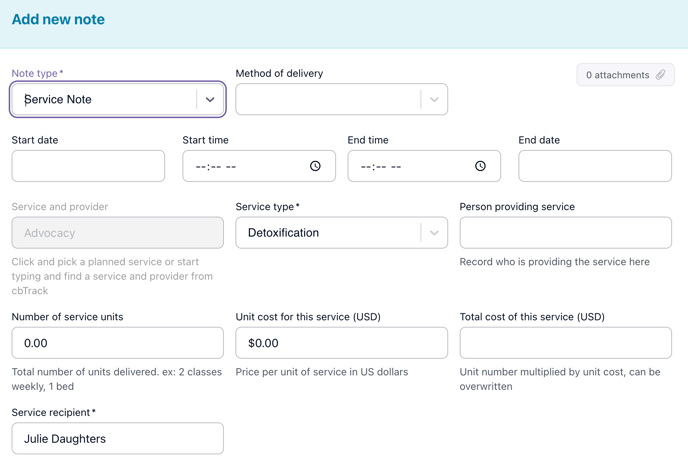Expand the Method of delivery dropdown
688x471 pixels.
click(x=434, y=100)
